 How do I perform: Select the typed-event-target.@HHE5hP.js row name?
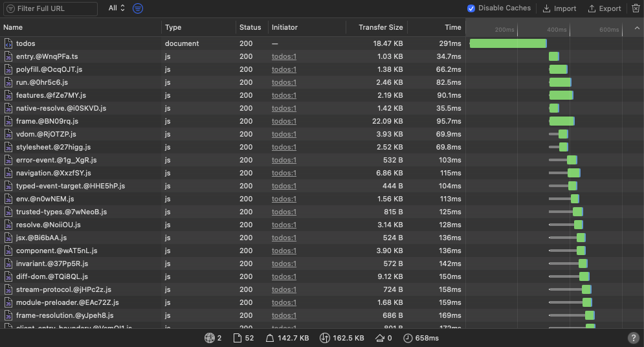(71, 186)
